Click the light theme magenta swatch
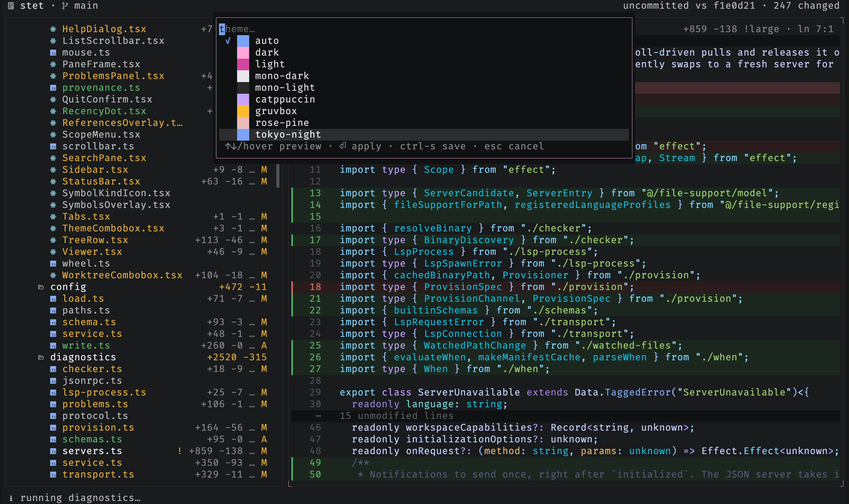This screenshot has height=504, width=849. tap(243, 65)
